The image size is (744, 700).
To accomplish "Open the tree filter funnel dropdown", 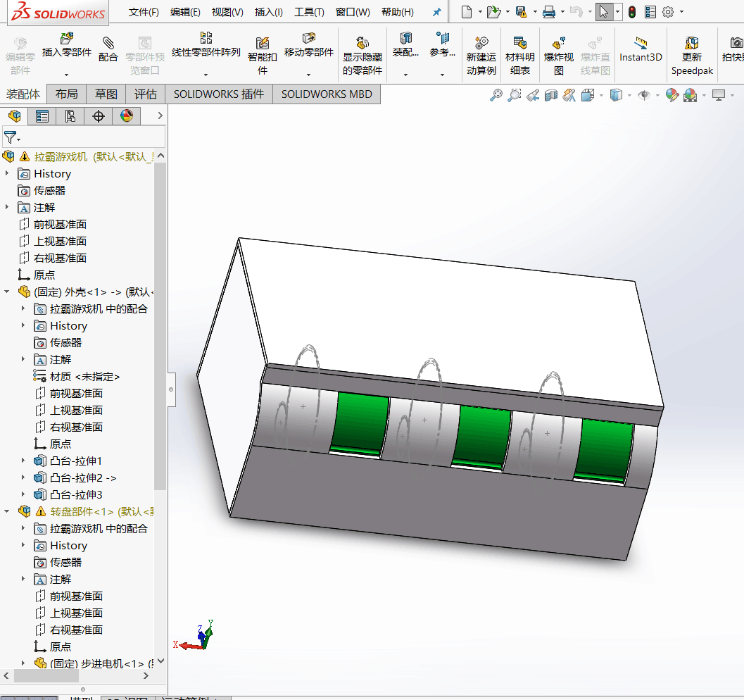I will tap(12, 137).
